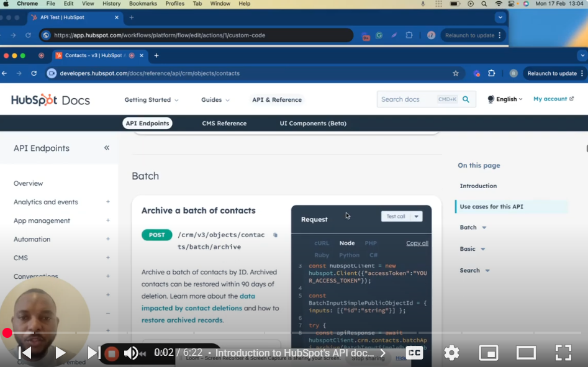Reload the page in the back window
The height and width of the screenshot is (367, 588).
[28, 35]
